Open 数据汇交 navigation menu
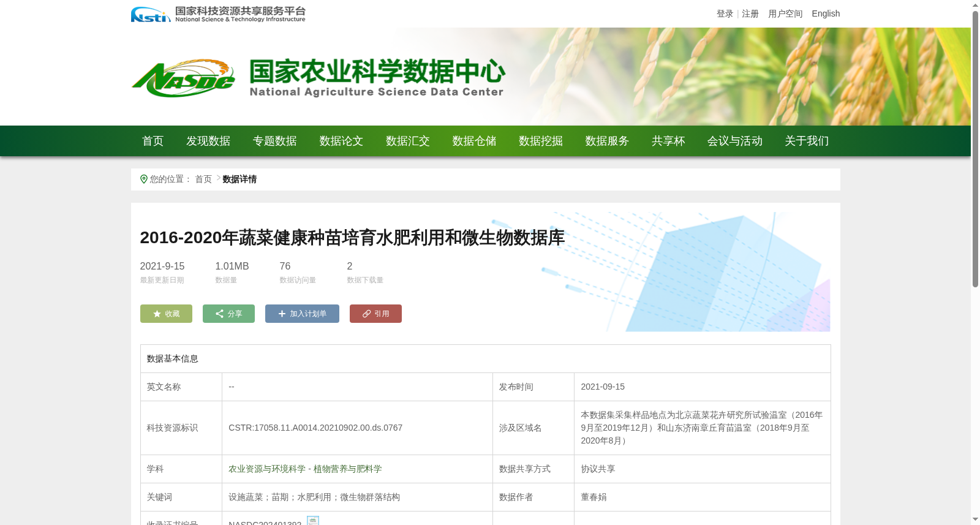This screenshot has width=980, height=525. tap(407, 141)
